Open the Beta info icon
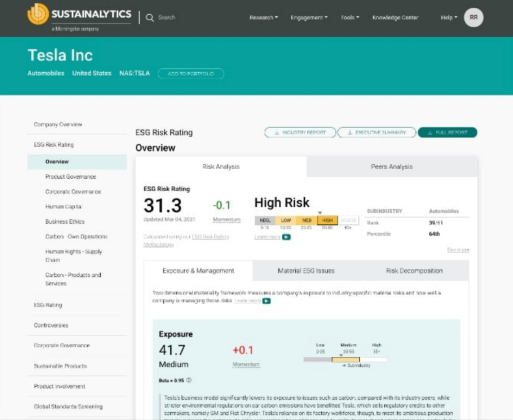The image size is (513, 420). point(189,380)
